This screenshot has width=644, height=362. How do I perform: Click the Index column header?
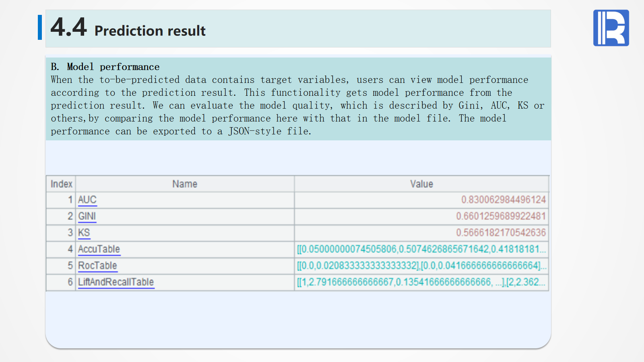[61, 184]
